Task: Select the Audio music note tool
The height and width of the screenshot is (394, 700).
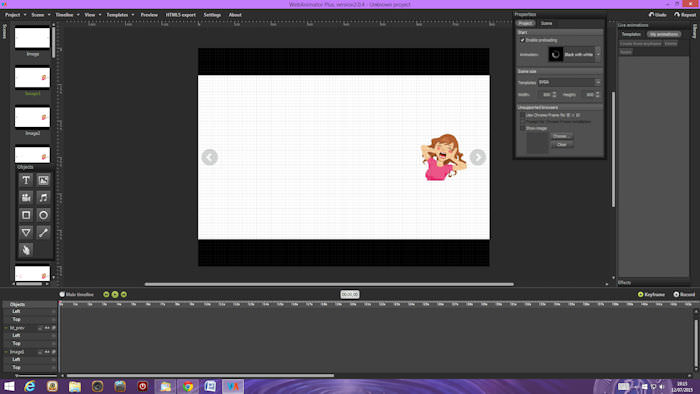Action: click(43, 198)
